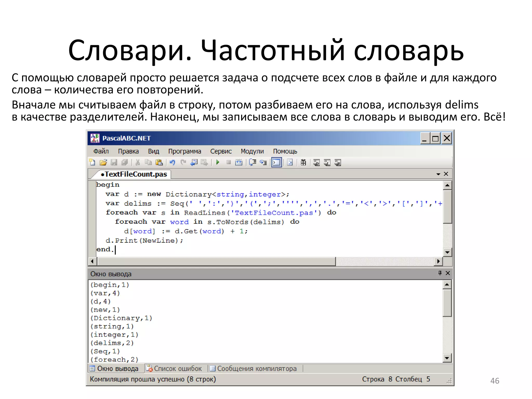Close the Окно вывода panel
Viewport: 532px width, 399px height.
(x=448, y=273)
